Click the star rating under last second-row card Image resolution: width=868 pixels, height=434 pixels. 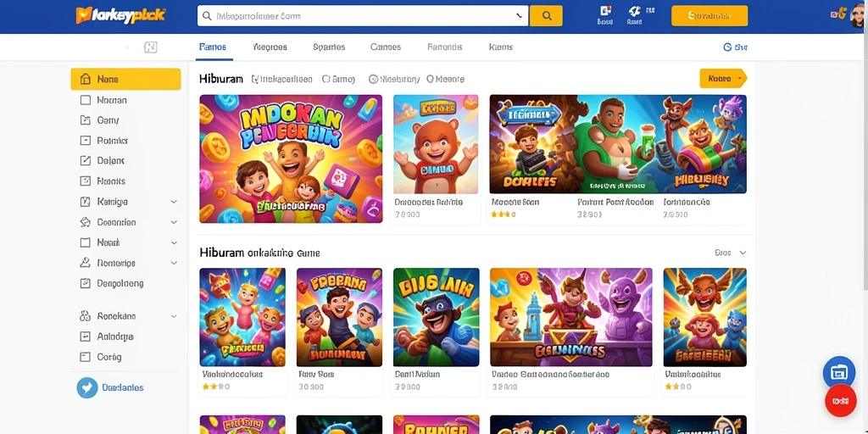[x=680, y=387]
